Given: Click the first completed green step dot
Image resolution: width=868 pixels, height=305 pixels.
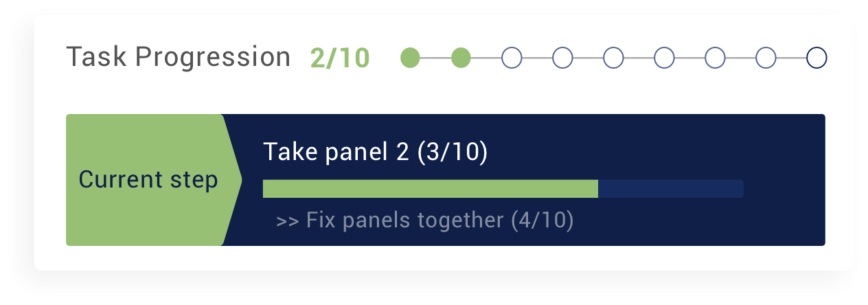Looking at the screenshot, I should pos(410,58).
